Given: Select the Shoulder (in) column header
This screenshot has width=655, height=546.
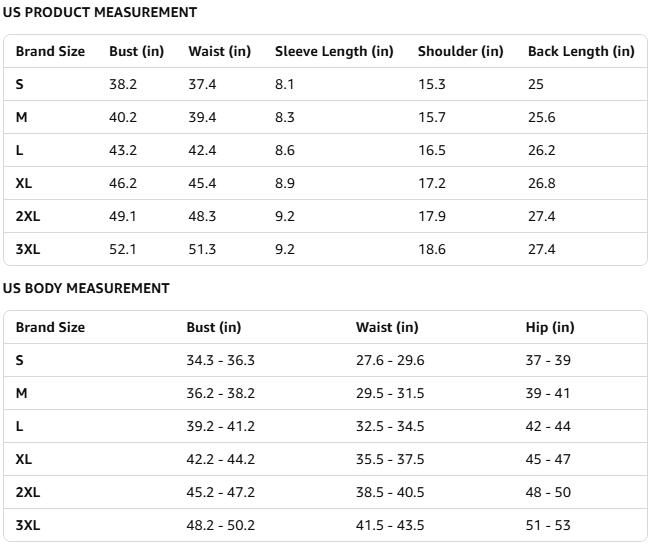Looking at the screenshot, I should point(460,51).
